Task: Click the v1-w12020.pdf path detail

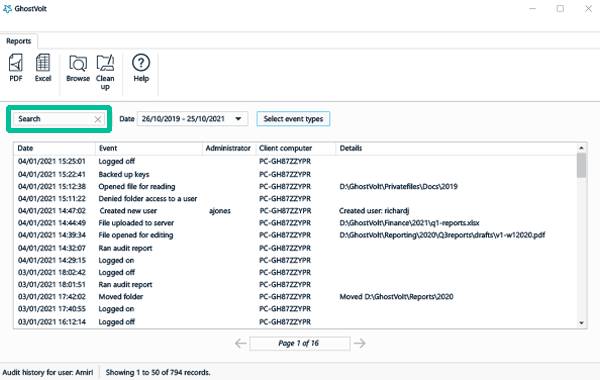Action: (x=442, y=235)
